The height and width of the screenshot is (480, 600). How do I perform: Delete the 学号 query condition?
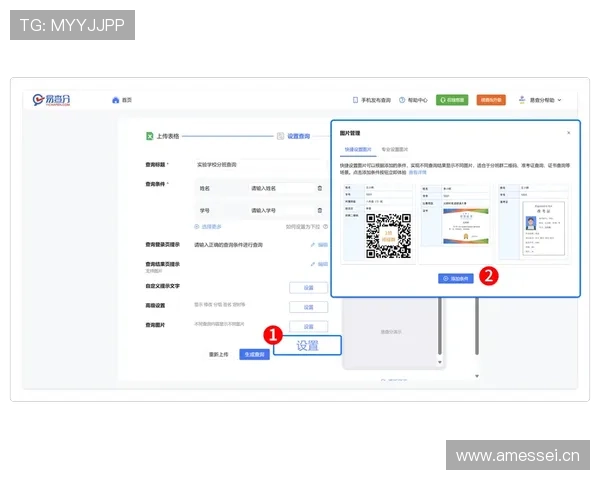point(320,211)
